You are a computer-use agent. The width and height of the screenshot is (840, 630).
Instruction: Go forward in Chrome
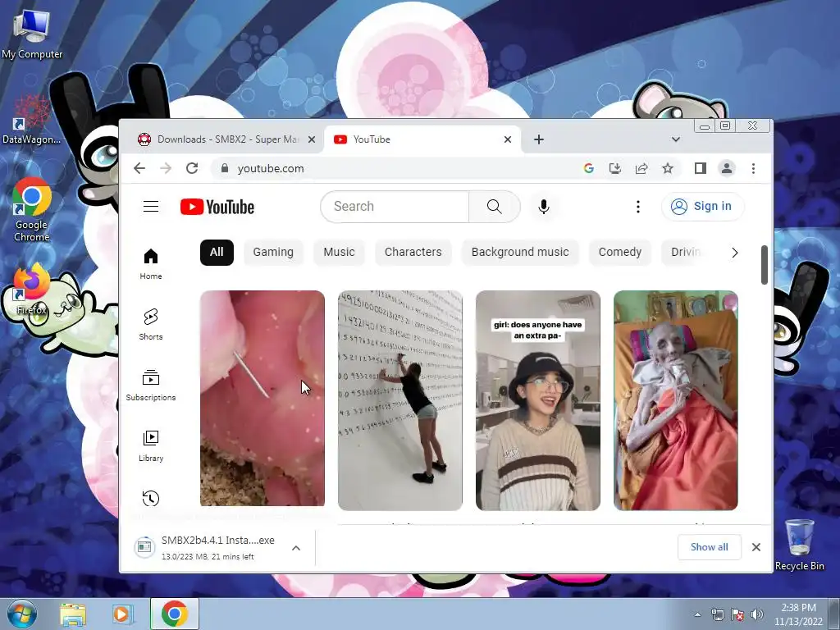click(166, 168)
